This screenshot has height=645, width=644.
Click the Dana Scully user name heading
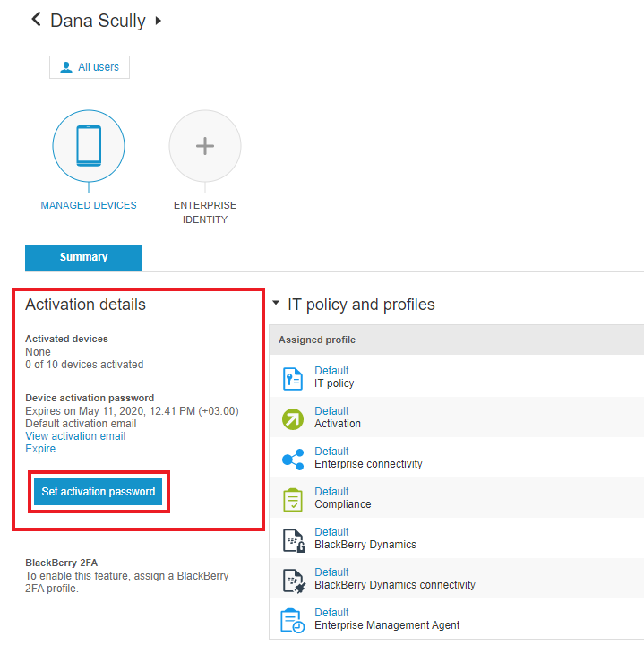[98, 21]
